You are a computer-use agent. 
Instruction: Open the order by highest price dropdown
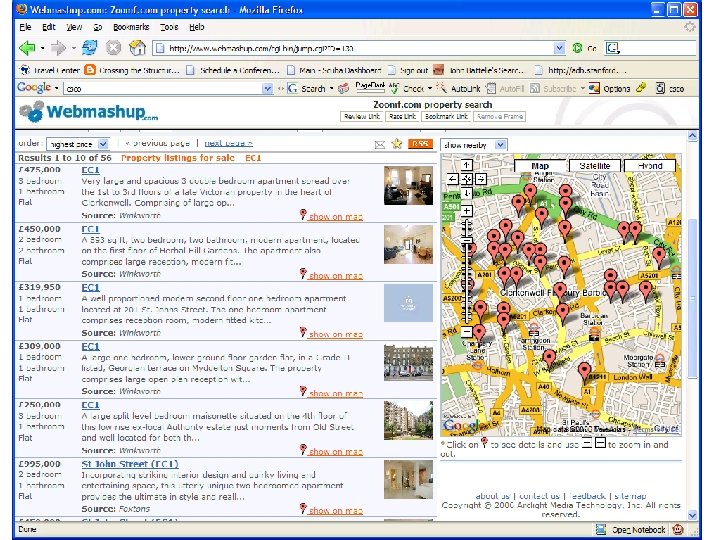click(103, 144)
